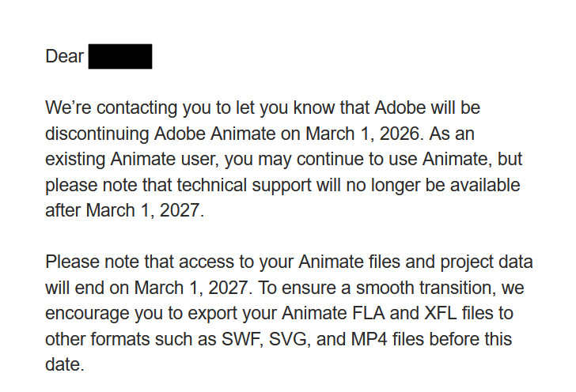576x392 pixels.
Task: Click the final word "date."
Action: [64, 366]
